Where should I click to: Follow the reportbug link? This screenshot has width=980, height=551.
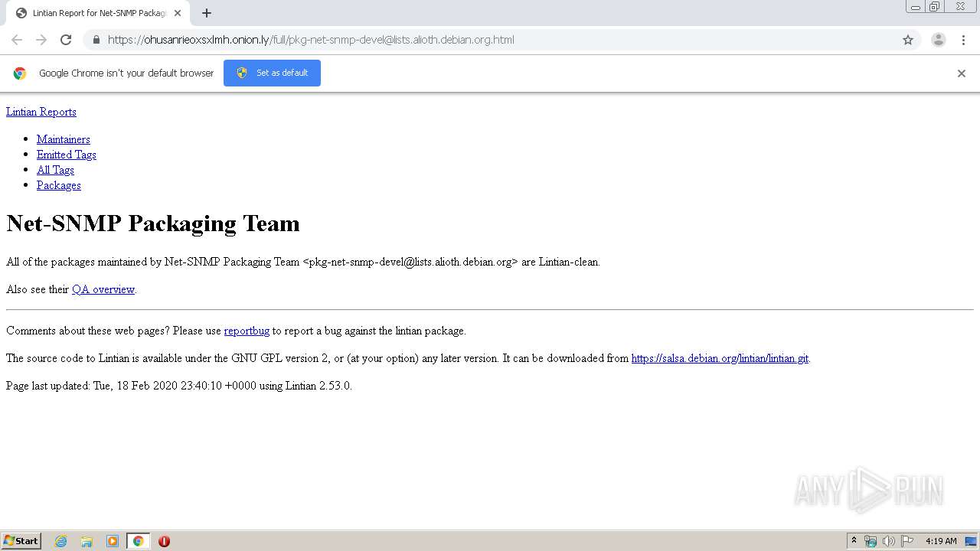coord(247,331)
